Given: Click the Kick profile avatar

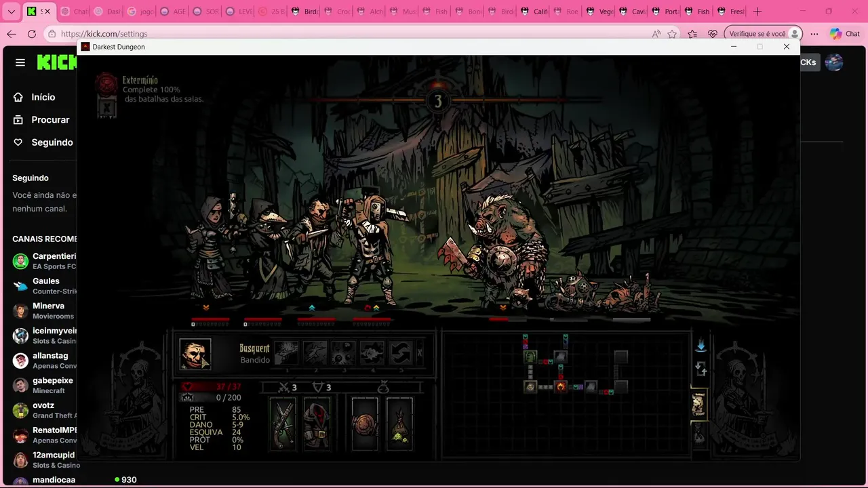Looking at the screenshot, I should click(834, 62).
